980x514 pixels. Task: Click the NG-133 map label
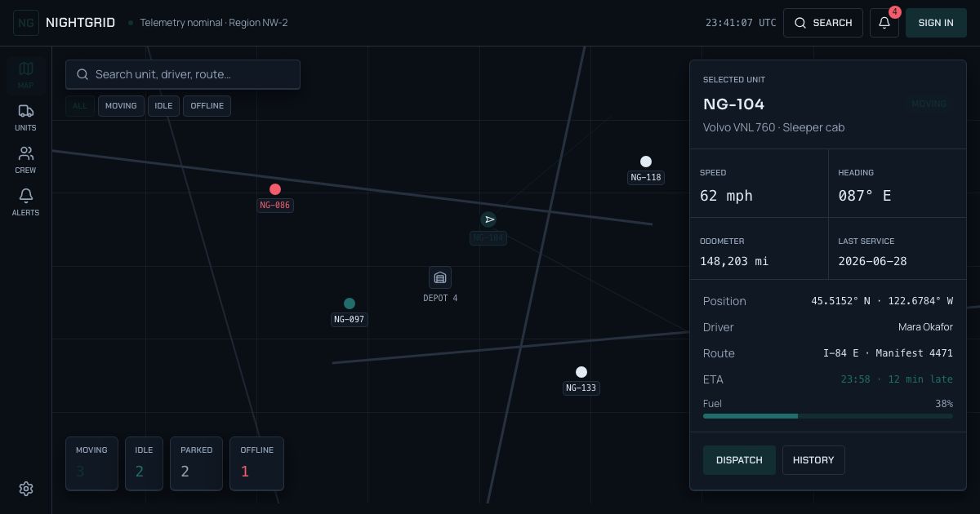(x=581, y=388)
